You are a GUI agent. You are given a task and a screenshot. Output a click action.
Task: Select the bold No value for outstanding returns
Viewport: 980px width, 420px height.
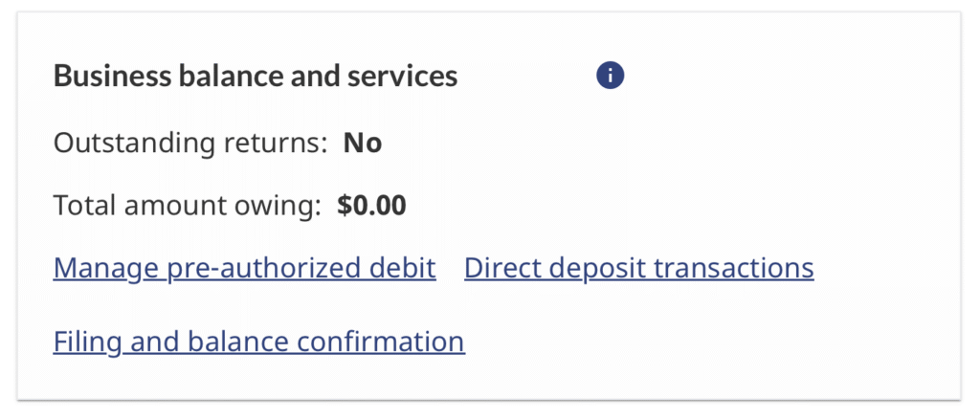(x=363, y=144)
